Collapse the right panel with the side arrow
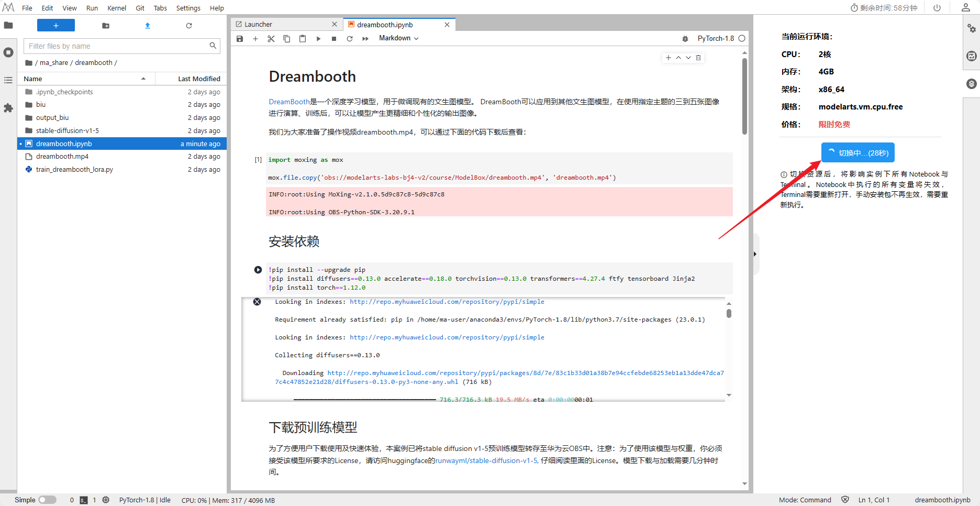The image size is (980, 506). [755, 254]
